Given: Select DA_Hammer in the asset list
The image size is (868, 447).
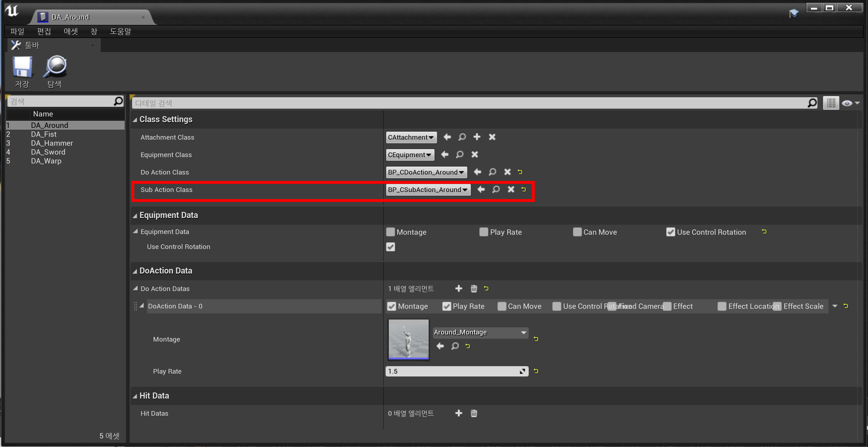Looking at the screenshot, I should pyautogui.click(x=52, y=143).
